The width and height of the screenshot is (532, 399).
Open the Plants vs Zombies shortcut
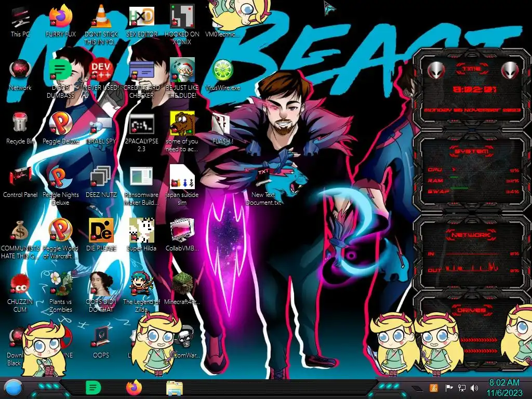tap(61, 292)
